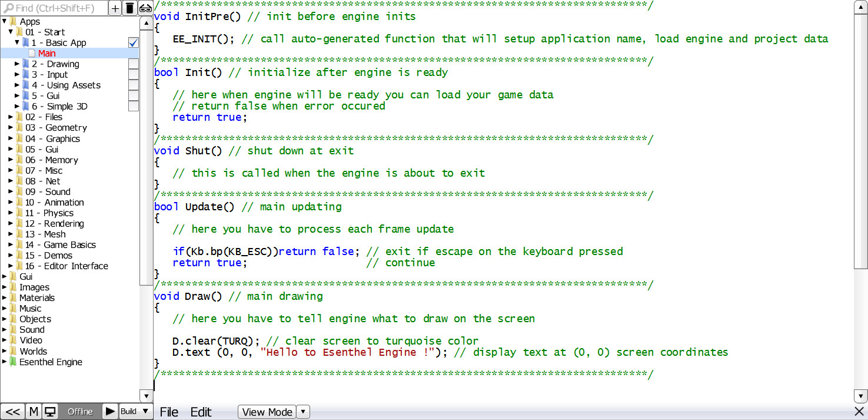Image resolution: width=868 pixels, height=420 pixels.
Task: Click the Offline status button
Action: 80,411
